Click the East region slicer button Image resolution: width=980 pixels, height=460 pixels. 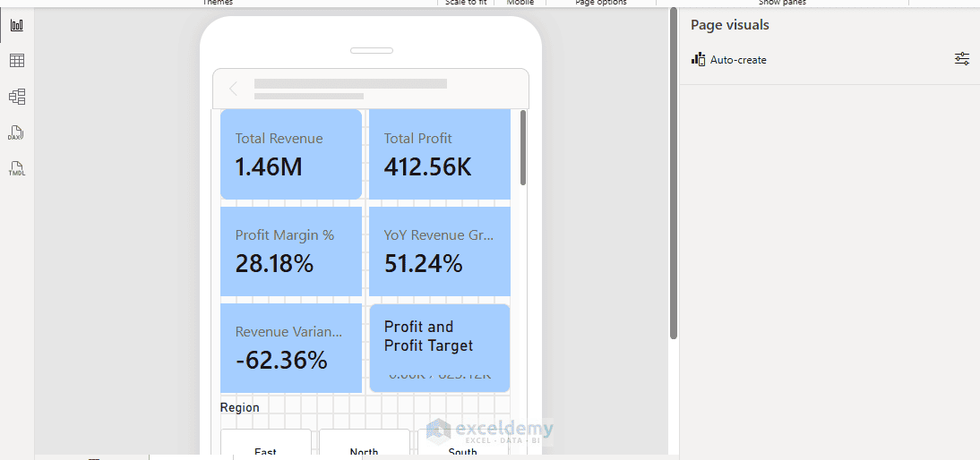click(266, 444)
